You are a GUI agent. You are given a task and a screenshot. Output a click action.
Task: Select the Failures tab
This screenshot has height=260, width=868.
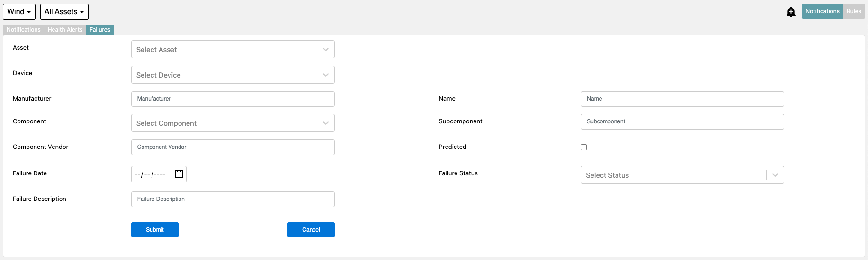pyautogui.click(x=100, y=30)
